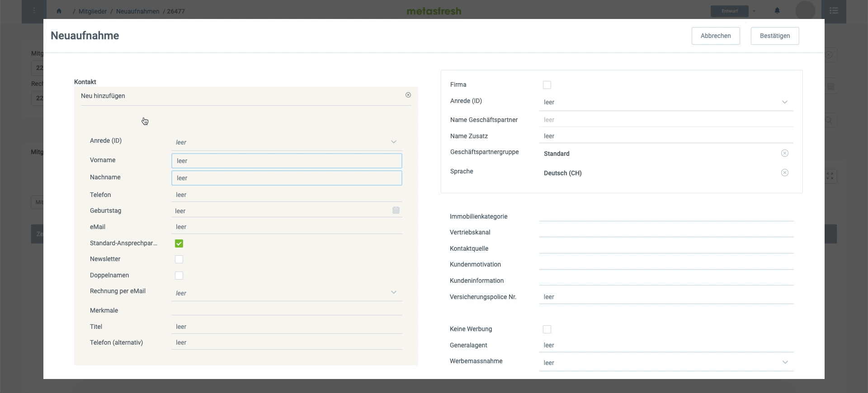
Task: Open the side list menu icon at top right
Action: coord(834,11)
